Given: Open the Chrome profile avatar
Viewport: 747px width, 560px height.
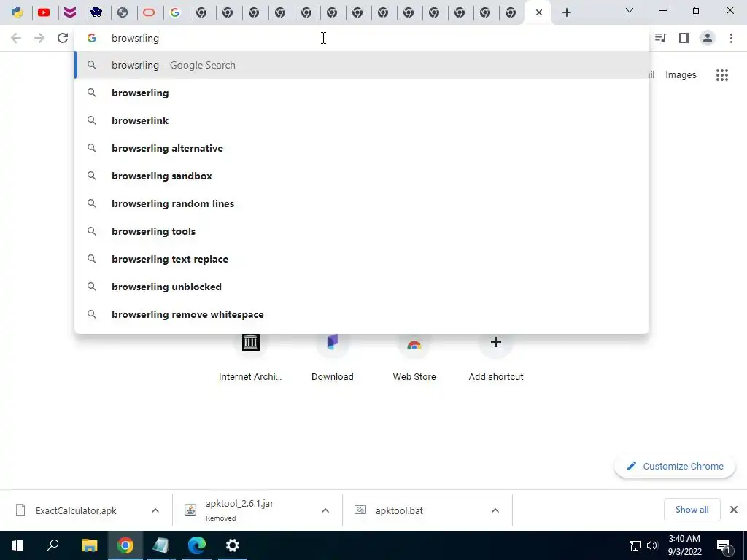Looking at the screenshot, I should coord(708,38).
